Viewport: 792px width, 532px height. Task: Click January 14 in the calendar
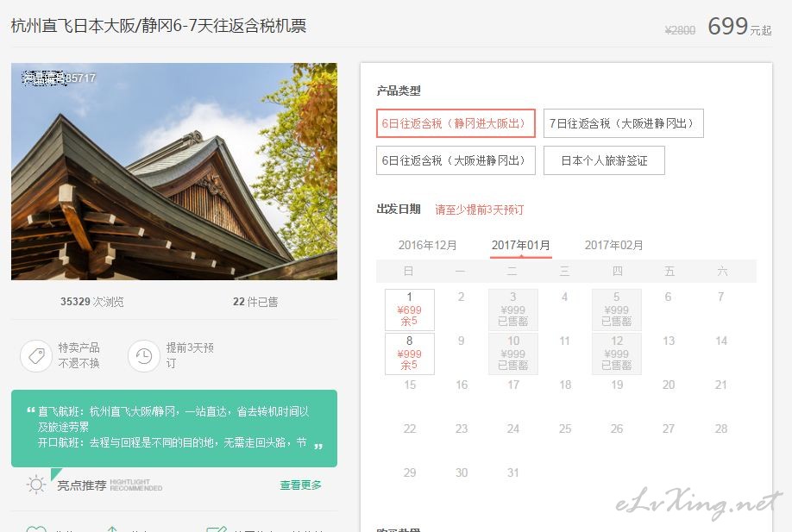[x=721, y=341]
